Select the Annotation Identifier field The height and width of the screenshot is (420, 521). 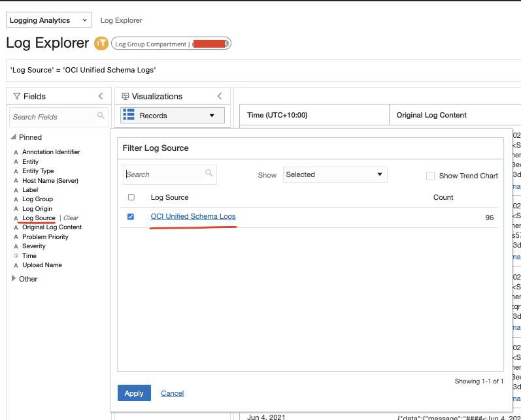pyautogui.click(x=51, y=152)
